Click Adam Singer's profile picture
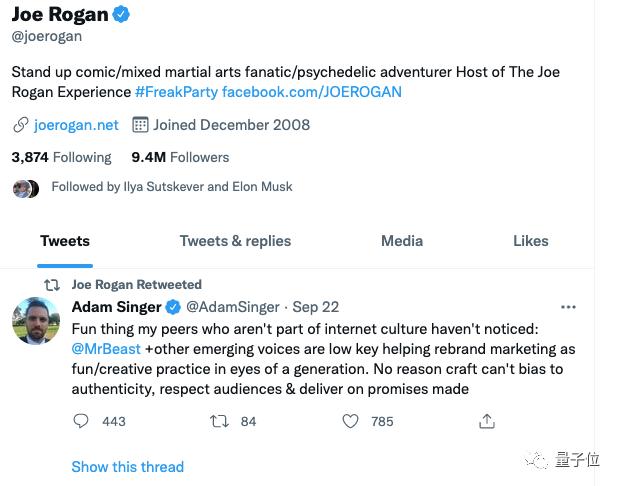Viewport: 619px width, 486px height. coord(35,321)
